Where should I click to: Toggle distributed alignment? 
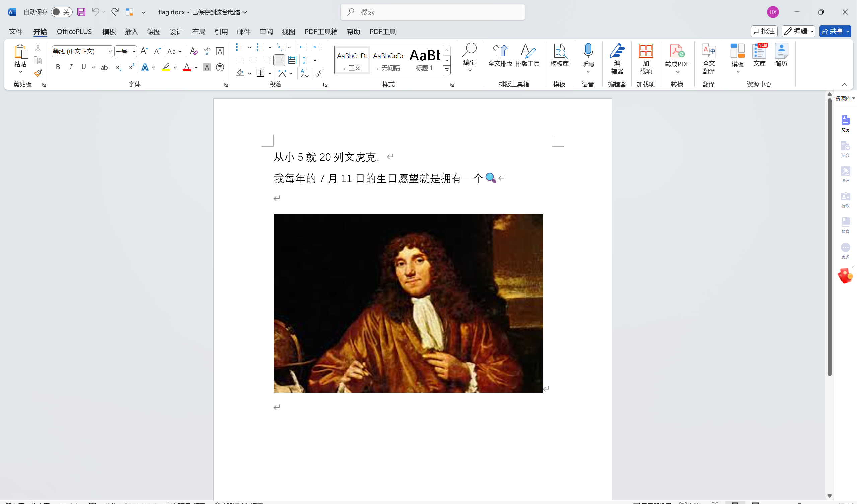tap(292, 60)
